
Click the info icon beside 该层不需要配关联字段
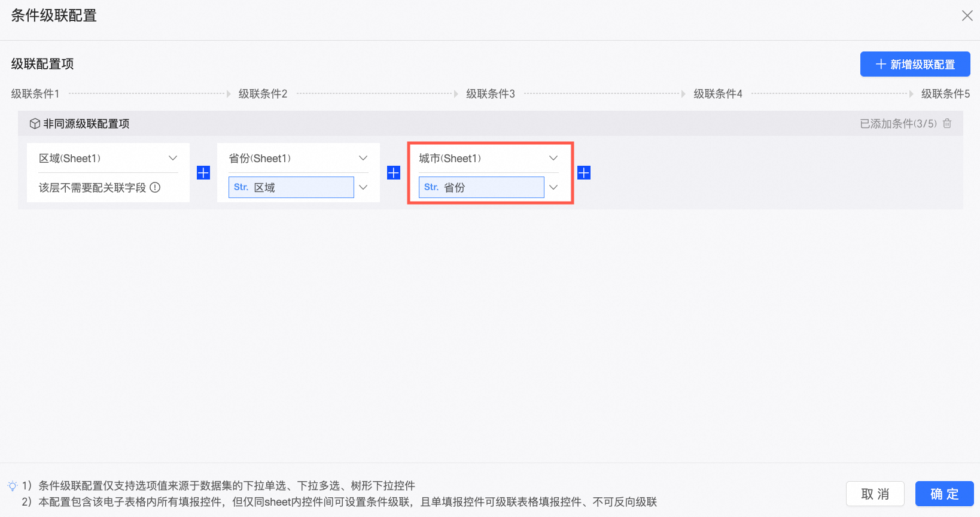pos(155,187)
